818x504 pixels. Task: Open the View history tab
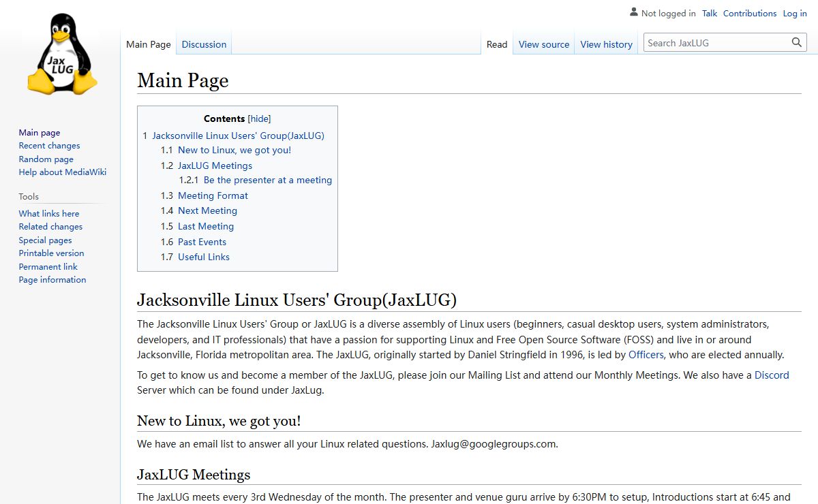coord(607,44)
